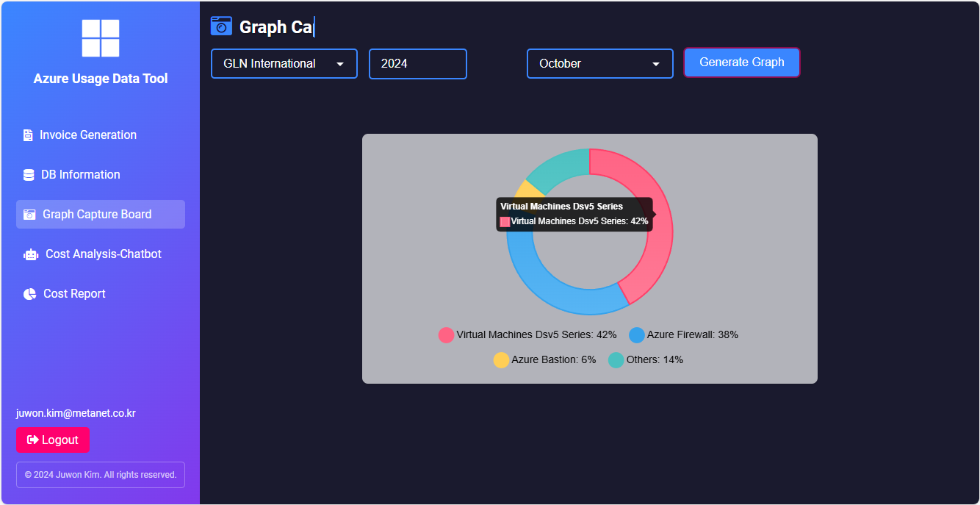The height and width of the screenshot is (505, 980).
Task: Click the Generate Graph button
Action: pos(742,62)
